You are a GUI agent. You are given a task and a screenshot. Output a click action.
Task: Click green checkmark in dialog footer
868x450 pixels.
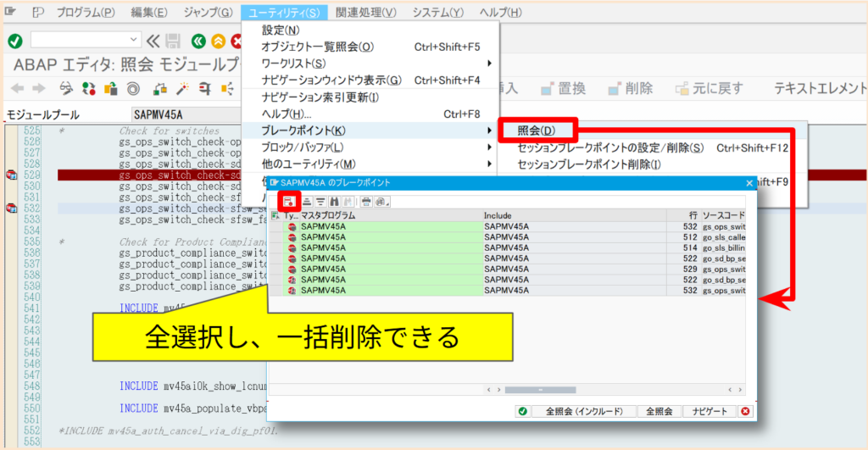[x=522, y=411]
